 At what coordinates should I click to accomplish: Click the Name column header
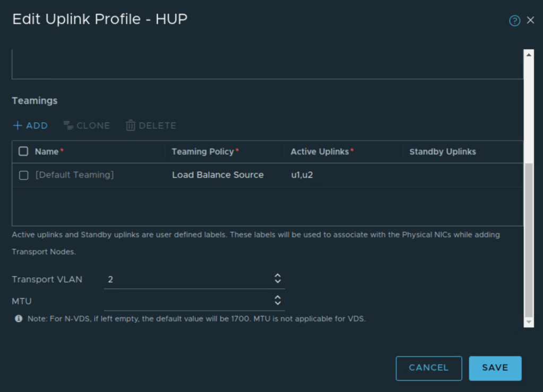coord(47,152)
